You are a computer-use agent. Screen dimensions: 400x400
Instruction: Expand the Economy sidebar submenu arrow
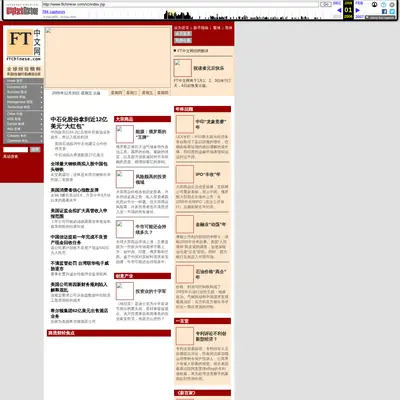[41, 87]
